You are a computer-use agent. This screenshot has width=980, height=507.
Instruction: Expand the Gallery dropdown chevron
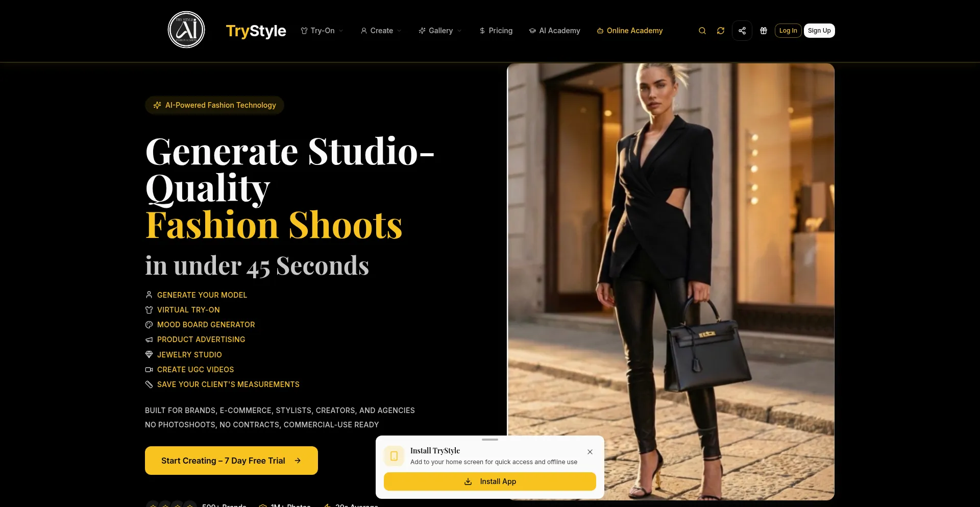click(x=459, y=31)
